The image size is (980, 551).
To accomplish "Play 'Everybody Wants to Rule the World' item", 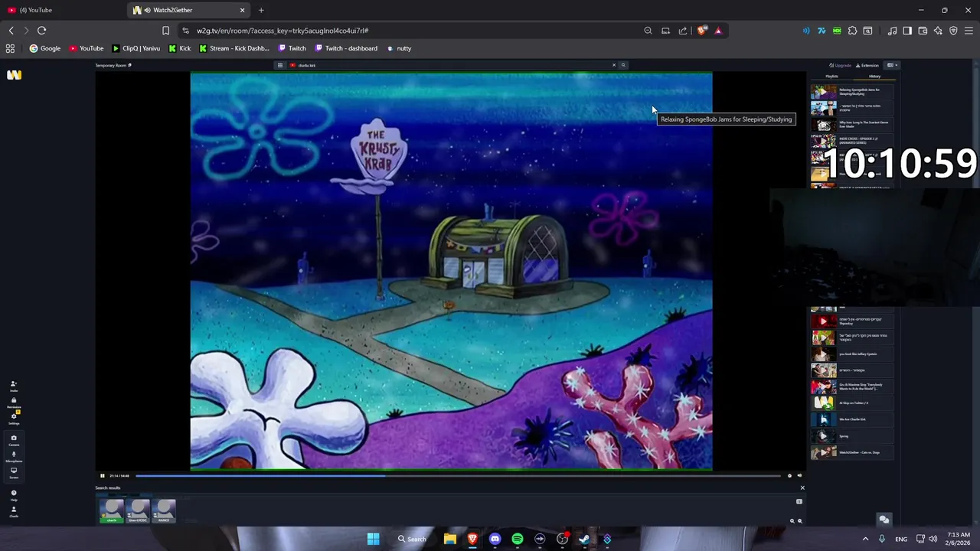I will click(851, 386).
